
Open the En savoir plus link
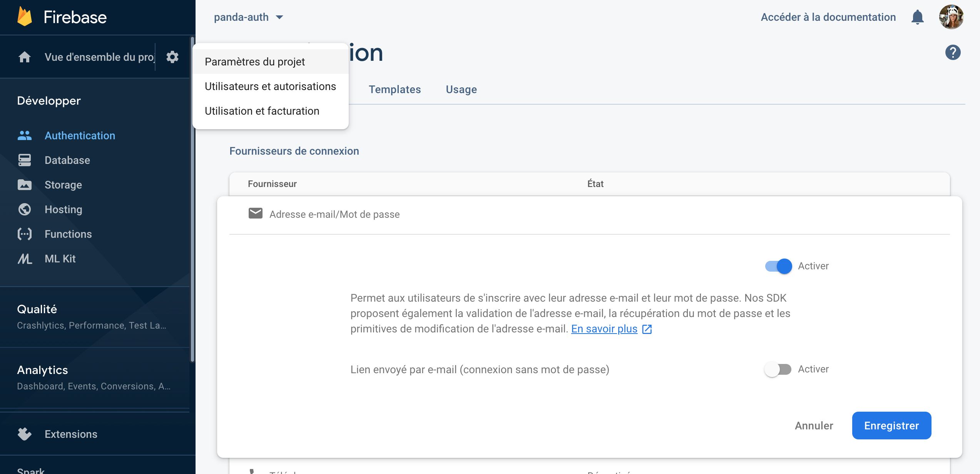click(x=604, y=329)
